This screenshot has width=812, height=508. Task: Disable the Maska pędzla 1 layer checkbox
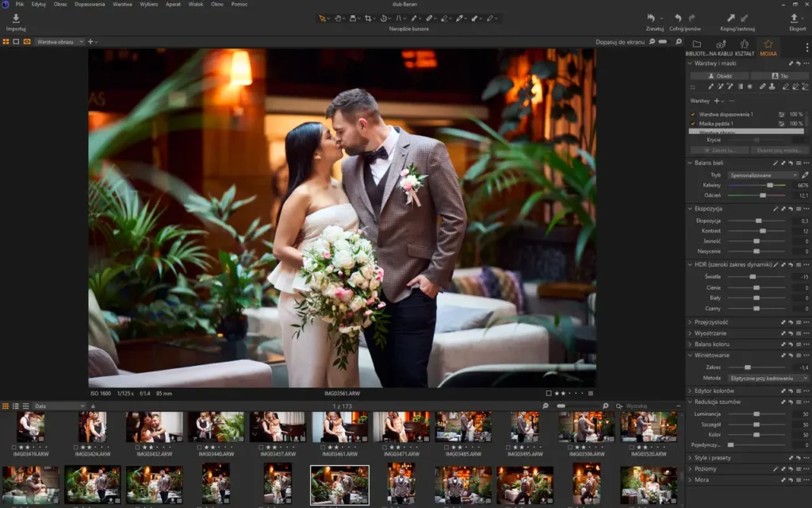click(693, 124)
